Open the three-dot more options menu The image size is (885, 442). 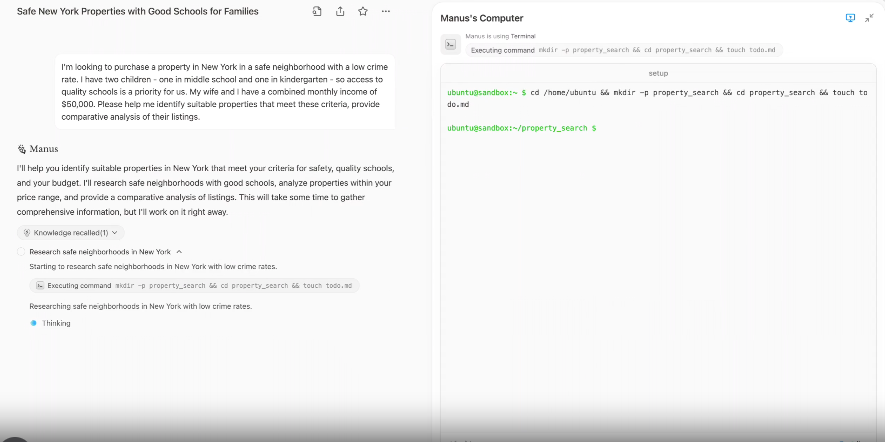coord(386,11)
